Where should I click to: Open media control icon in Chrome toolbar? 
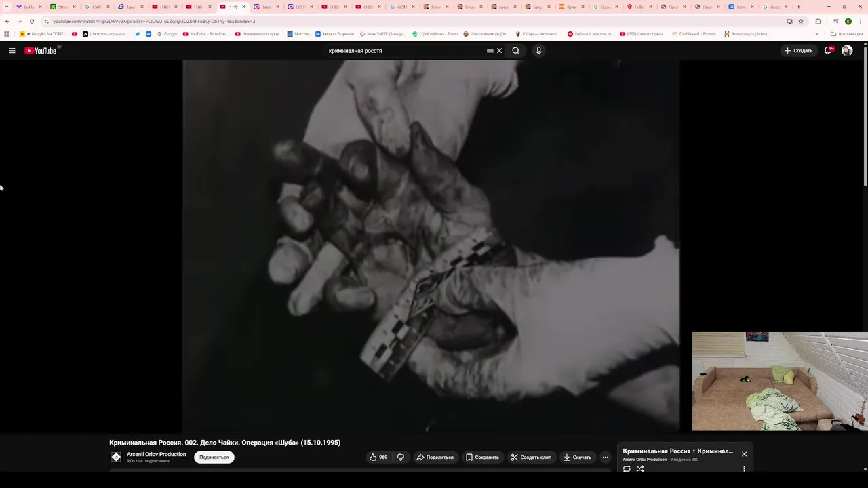point(835,21)
